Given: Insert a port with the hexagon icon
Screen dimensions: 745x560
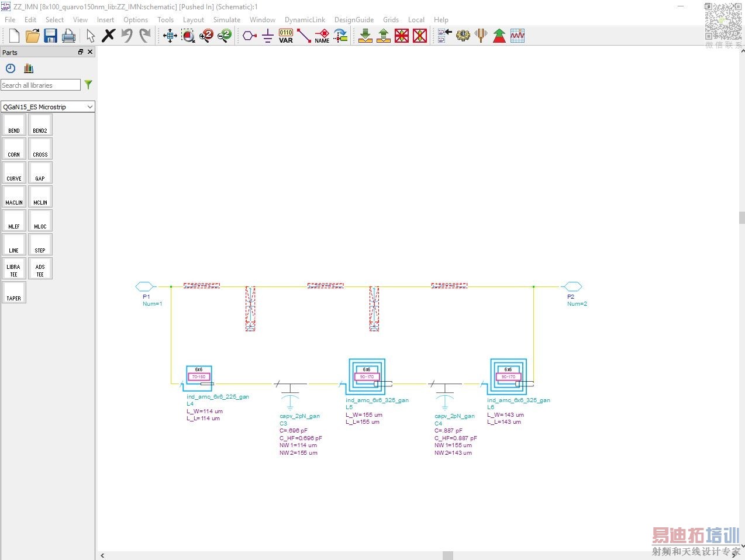Looking at the screenshot, I should [250, 36].
